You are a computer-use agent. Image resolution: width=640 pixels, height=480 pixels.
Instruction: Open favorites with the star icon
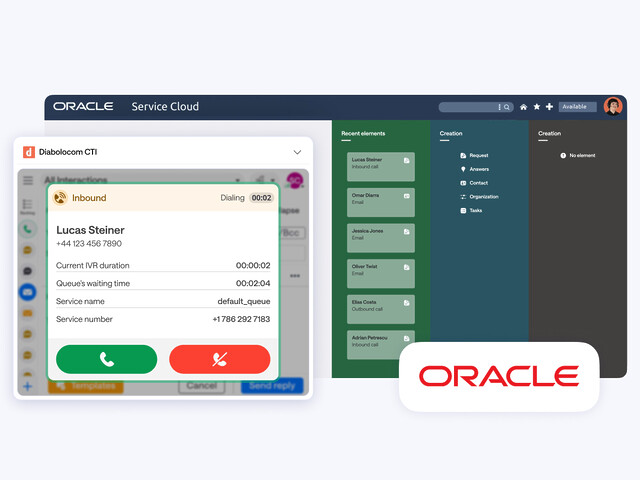coord(536,107)
